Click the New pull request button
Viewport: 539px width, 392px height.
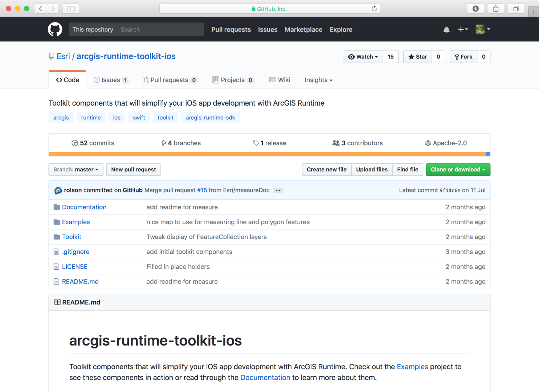pyautogui.click(x=134, y=170)
